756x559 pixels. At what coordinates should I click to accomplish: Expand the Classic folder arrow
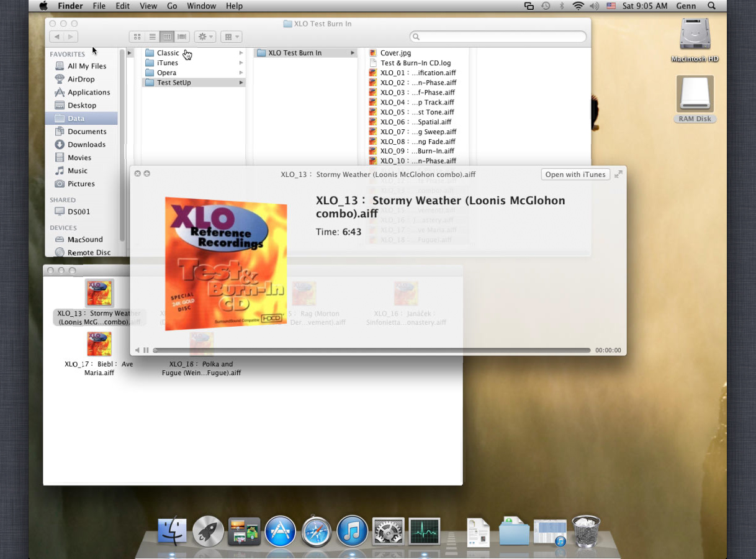241,53
